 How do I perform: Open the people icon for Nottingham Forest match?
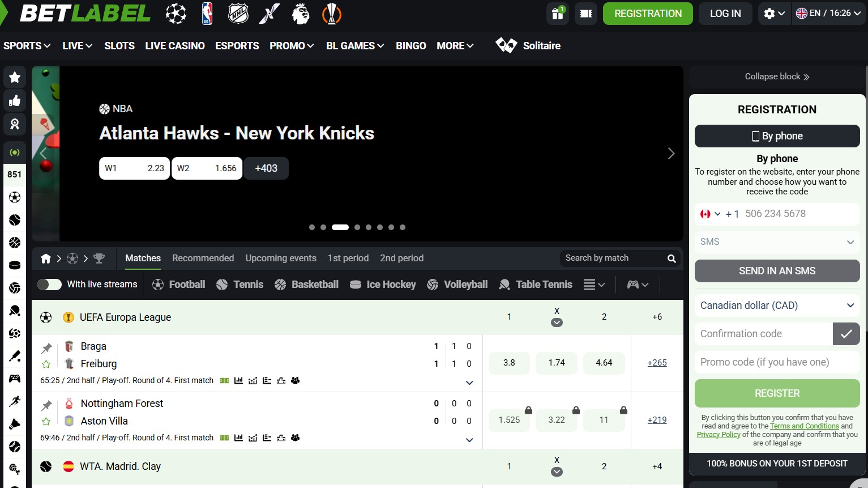click(295, 438)
